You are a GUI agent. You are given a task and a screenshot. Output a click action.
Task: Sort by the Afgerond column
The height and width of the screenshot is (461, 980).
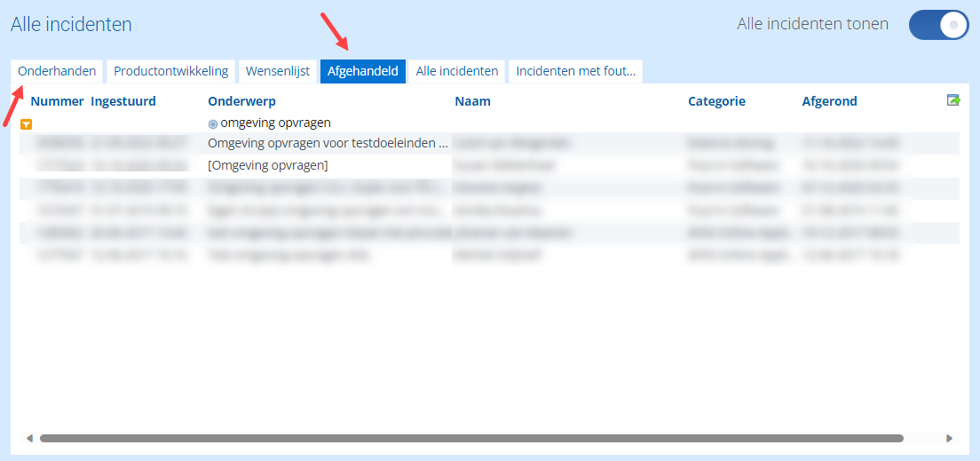(x=829, y=101)
